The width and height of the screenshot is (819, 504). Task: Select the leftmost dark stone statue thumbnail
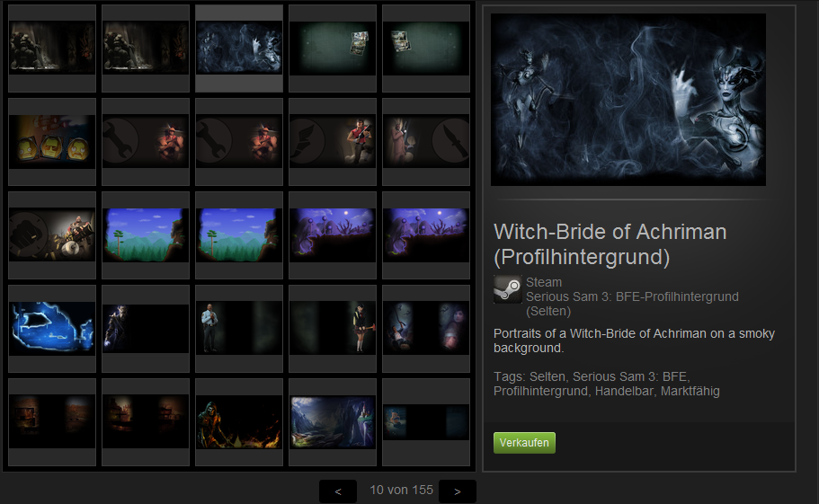click(x=52, y=48)
